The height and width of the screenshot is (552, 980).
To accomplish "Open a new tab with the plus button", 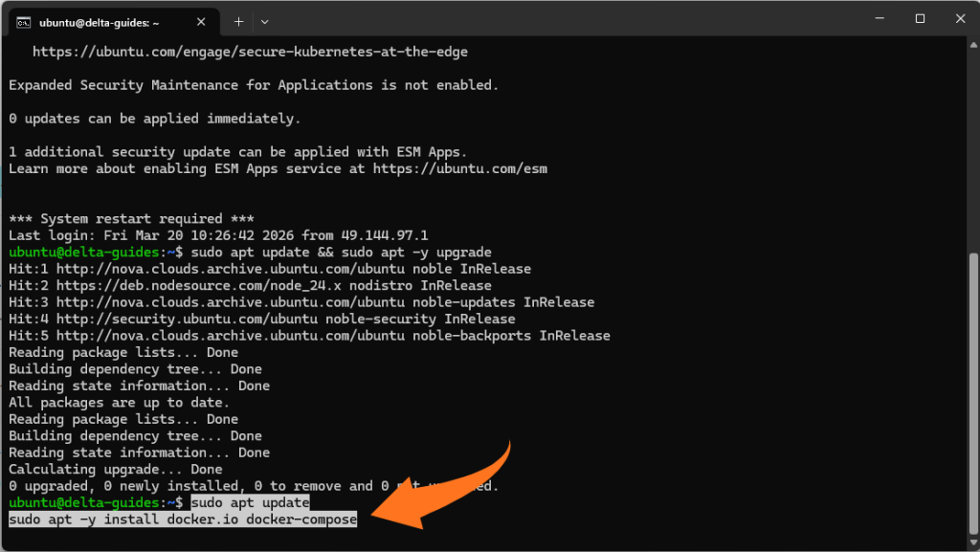I will pos(238,21).
